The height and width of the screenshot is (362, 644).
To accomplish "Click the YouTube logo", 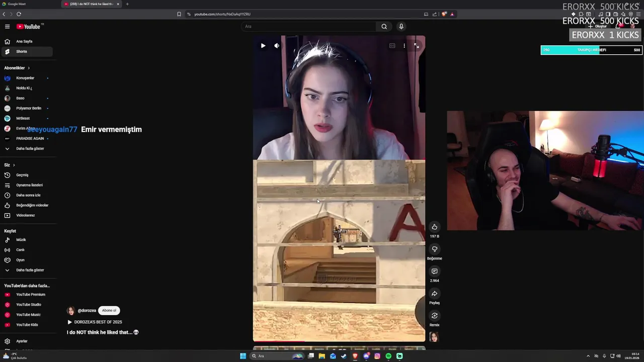I will click(x=29, y=26).
